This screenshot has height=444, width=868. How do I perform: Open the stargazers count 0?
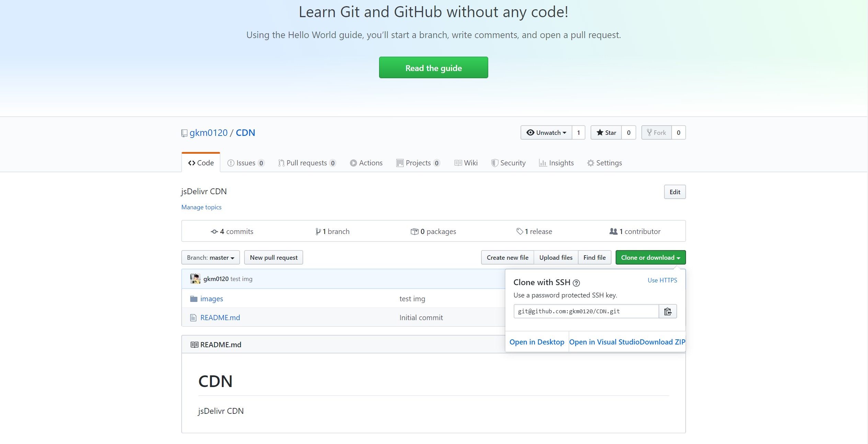(629, 132)
